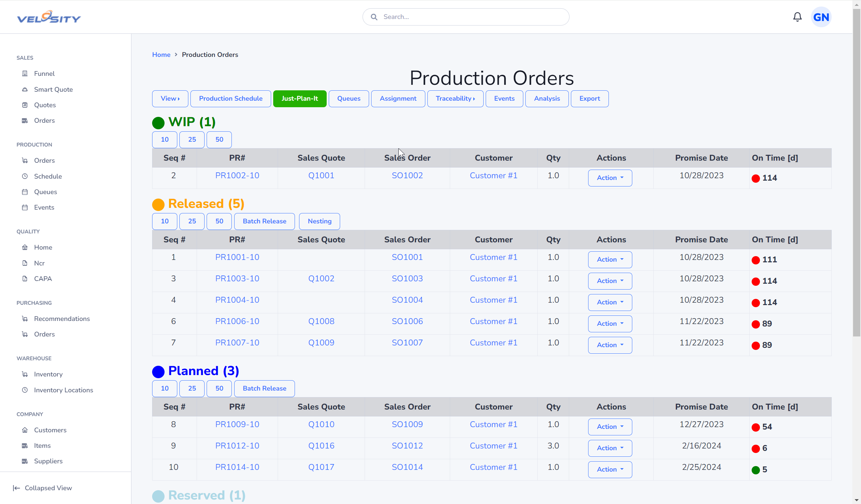Open Action dropdown for PR1004-10
Viewport: 861px width, 504px height.
click(x=610, y=302)
